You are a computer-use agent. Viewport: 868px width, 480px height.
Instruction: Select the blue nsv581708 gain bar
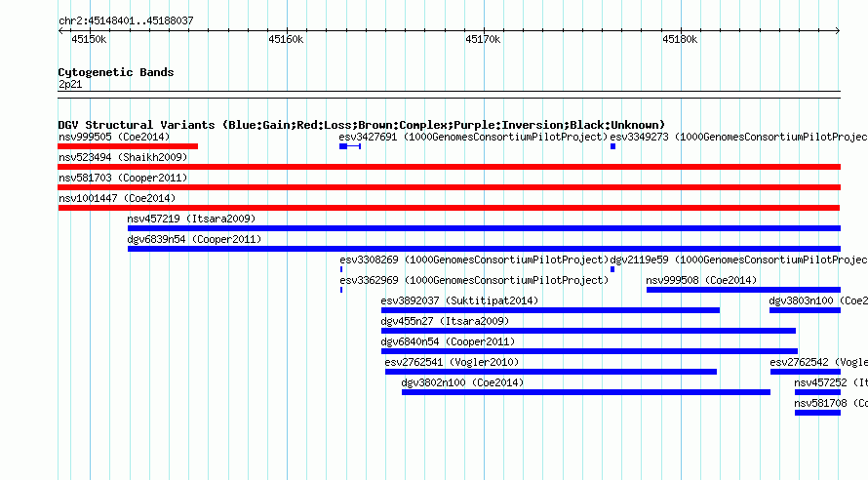click(x=817, y=413)
